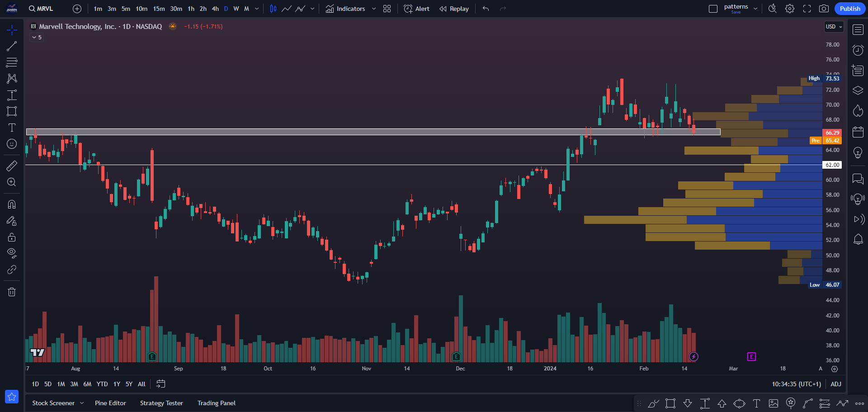Open the Stock Screener tab
The height and width of the screenshot is (412, 868).
tap(53, 403)
